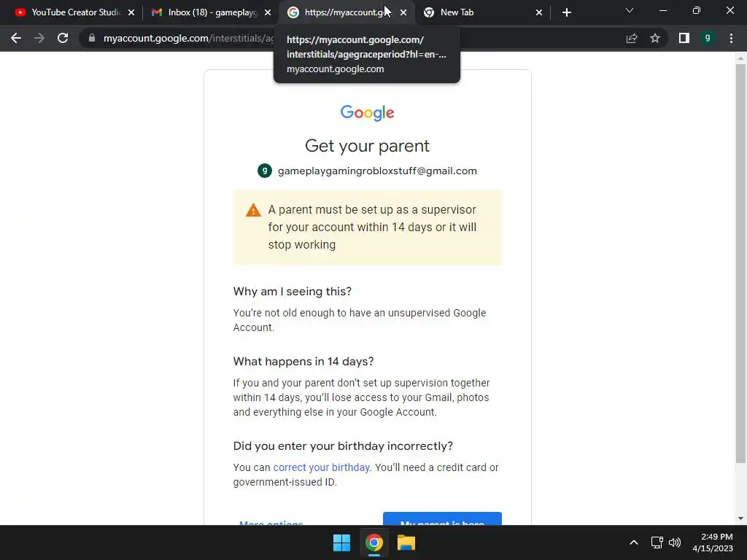Close the New Tab tab
The height and width of the screenshot is (560, 747).
click(539, 12)
